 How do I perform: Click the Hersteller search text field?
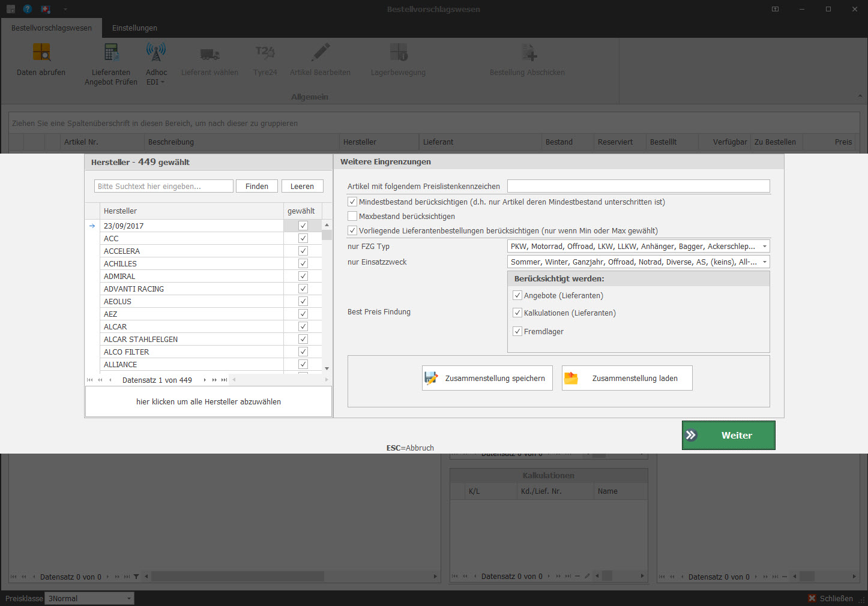coord(163,186)
